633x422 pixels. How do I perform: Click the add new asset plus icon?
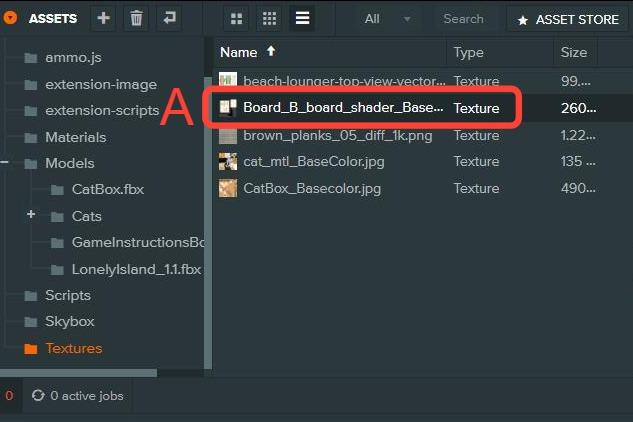pyautogui.click(x=104, y=18)
